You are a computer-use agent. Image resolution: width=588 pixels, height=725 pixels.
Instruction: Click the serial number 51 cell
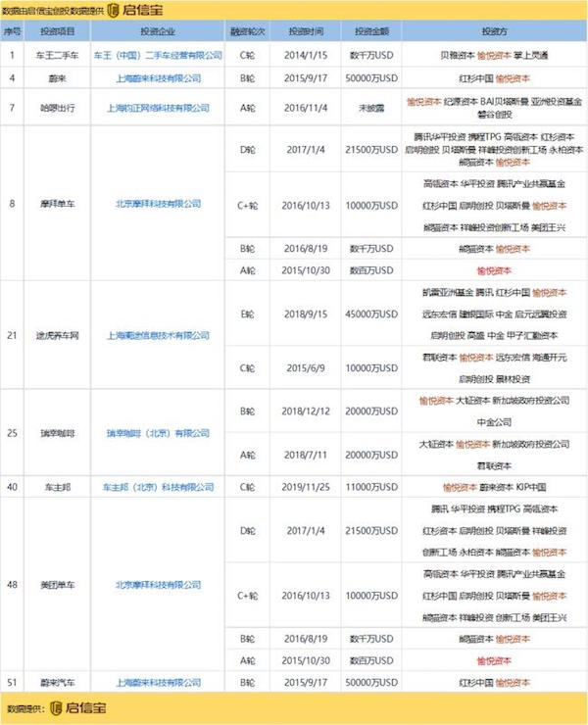click(x=12, y=683)
